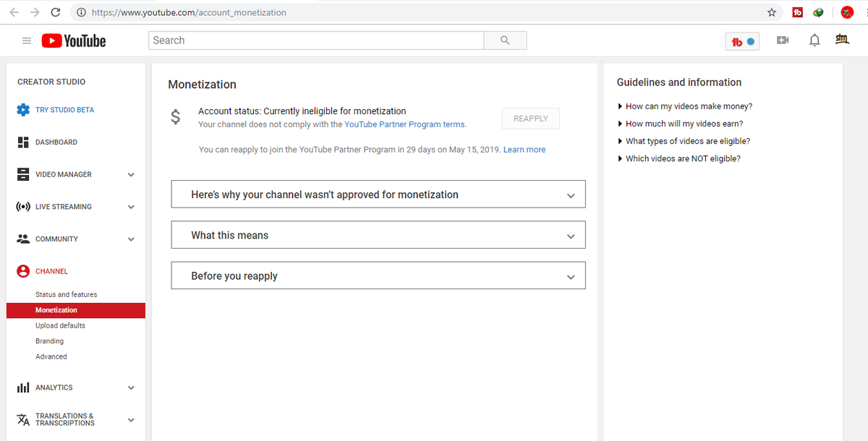Screen dimensions: 868x441
Task: Click the Community people icon
Action: click(22, 239)
